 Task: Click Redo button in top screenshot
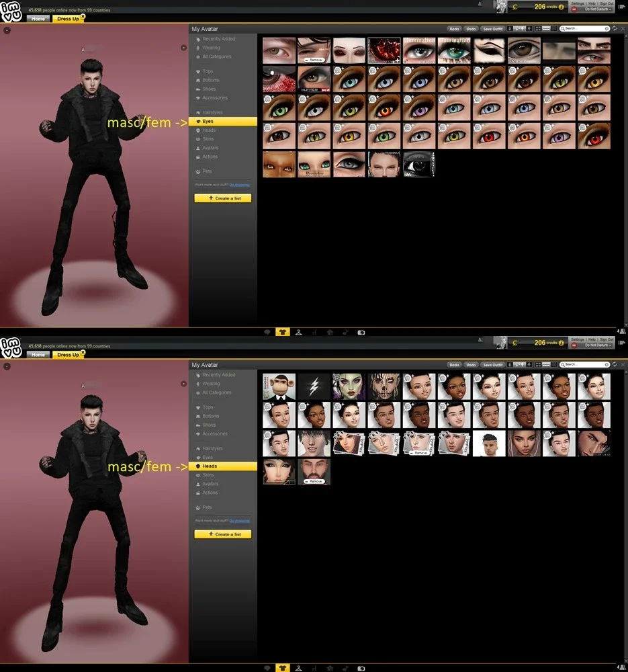coord(454,29)
